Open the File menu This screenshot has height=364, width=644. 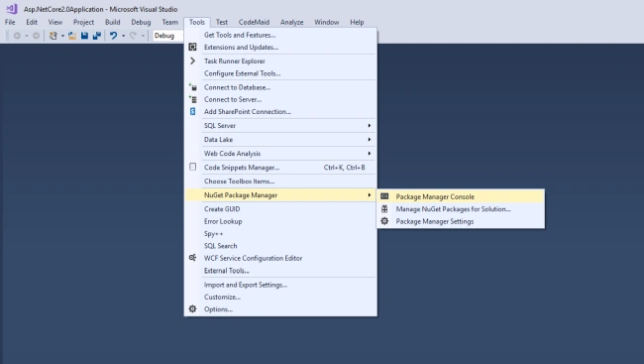pos(10,22)
